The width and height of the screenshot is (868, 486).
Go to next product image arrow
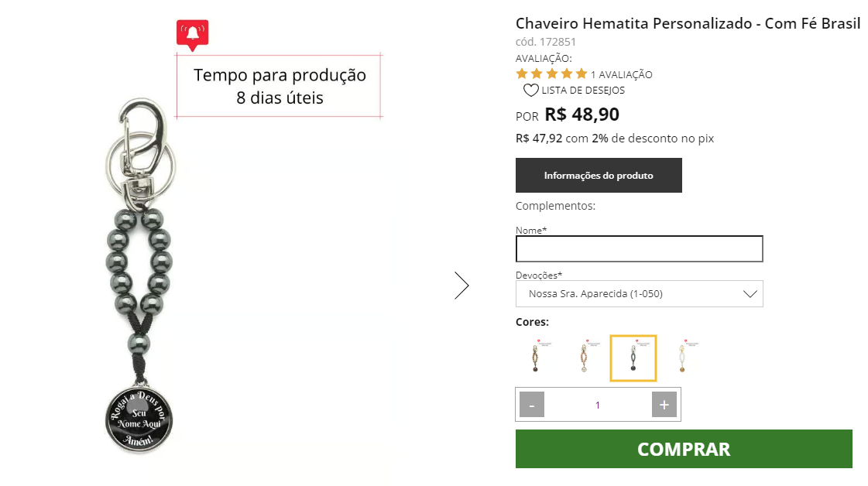point(461,286)
